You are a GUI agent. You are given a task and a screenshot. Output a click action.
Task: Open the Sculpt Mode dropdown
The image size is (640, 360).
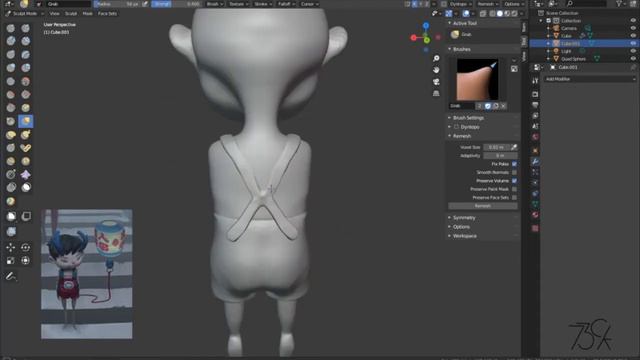coord(24,13)
